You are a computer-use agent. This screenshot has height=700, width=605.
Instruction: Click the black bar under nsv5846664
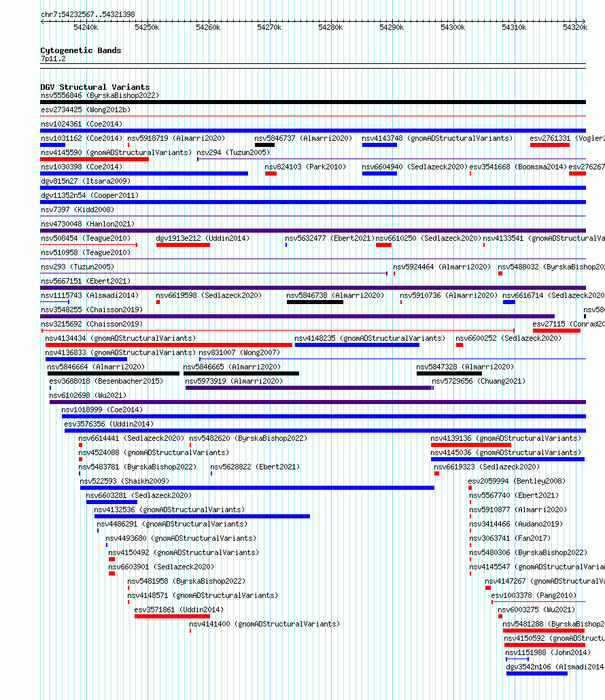click(114, 373)
